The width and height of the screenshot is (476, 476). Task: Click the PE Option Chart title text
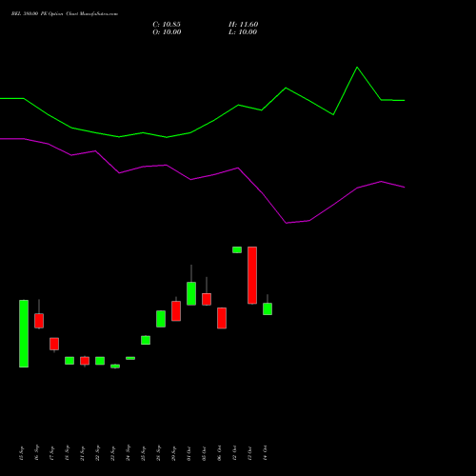[x=65, y=14]
